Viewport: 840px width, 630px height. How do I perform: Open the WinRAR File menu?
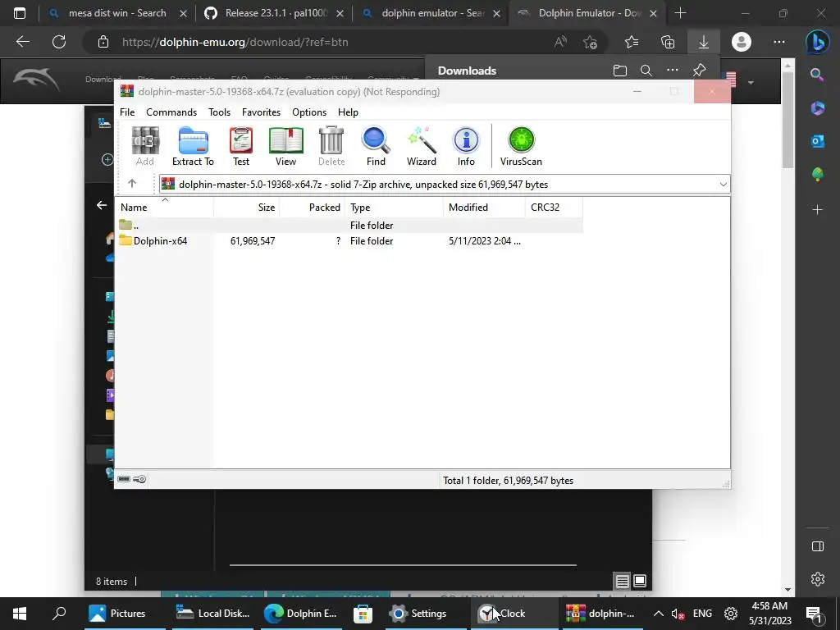[x=127, y=112]
